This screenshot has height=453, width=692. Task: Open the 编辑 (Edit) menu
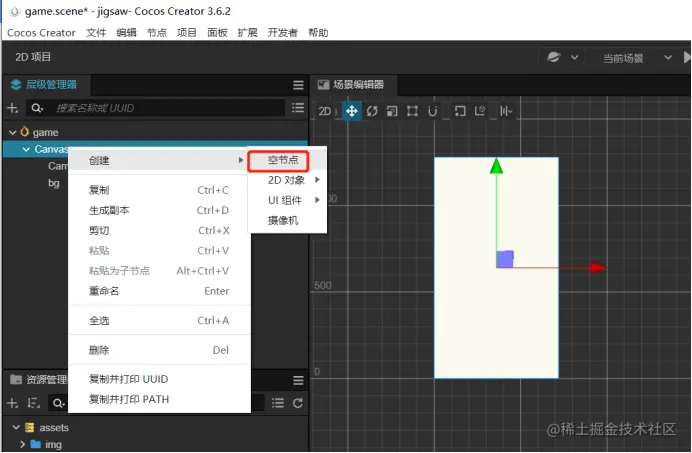pos(126,33)
